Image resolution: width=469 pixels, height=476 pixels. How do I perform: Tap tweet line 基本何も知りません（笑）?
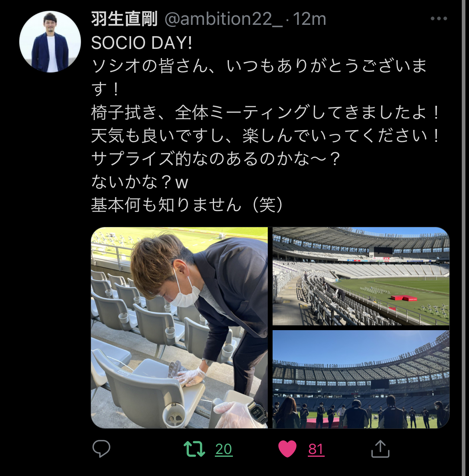(188, 205)
